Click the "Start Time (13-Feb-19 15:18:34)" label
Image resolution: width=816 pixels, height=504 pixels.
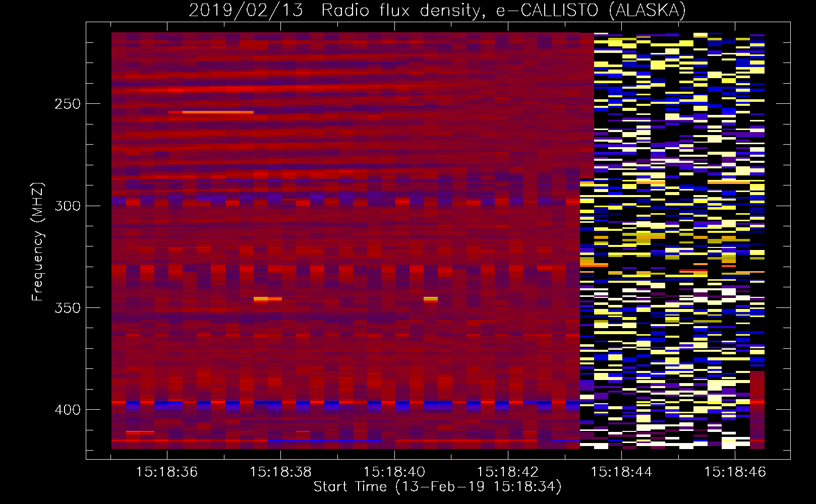click(x=437, y=487)
